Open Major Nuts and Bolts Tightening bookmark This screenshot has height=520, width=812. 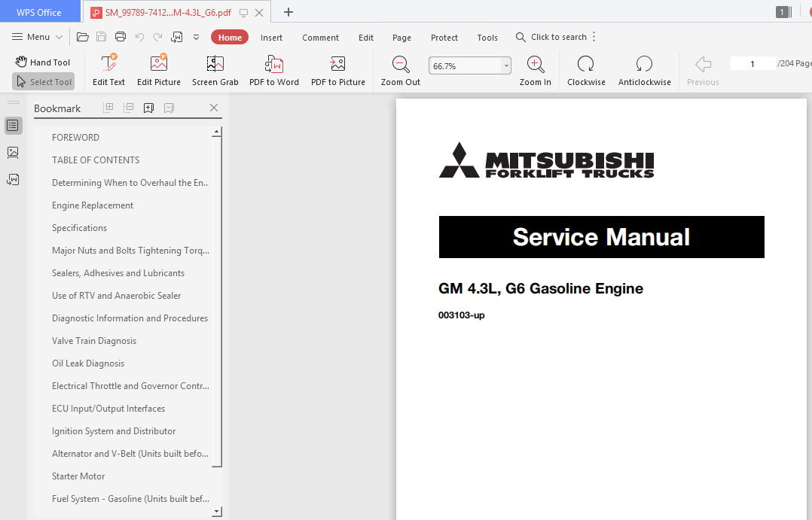tap(130, 251)
